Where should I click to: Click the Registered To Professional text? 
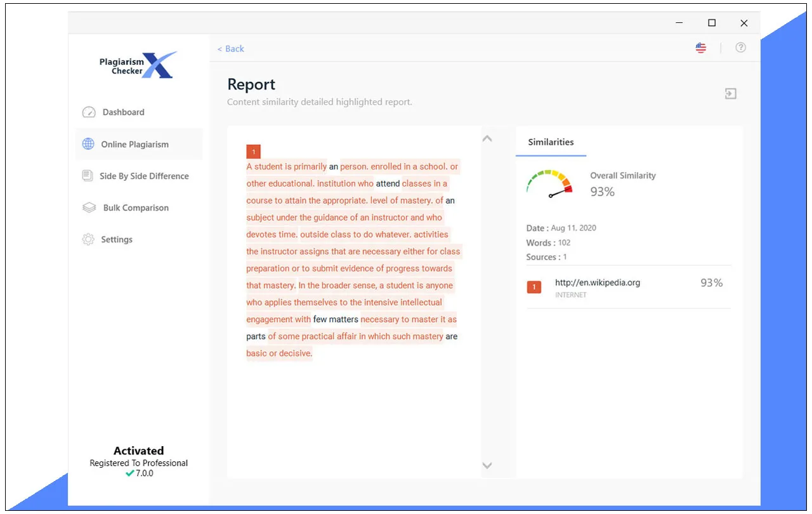[138, 463]
